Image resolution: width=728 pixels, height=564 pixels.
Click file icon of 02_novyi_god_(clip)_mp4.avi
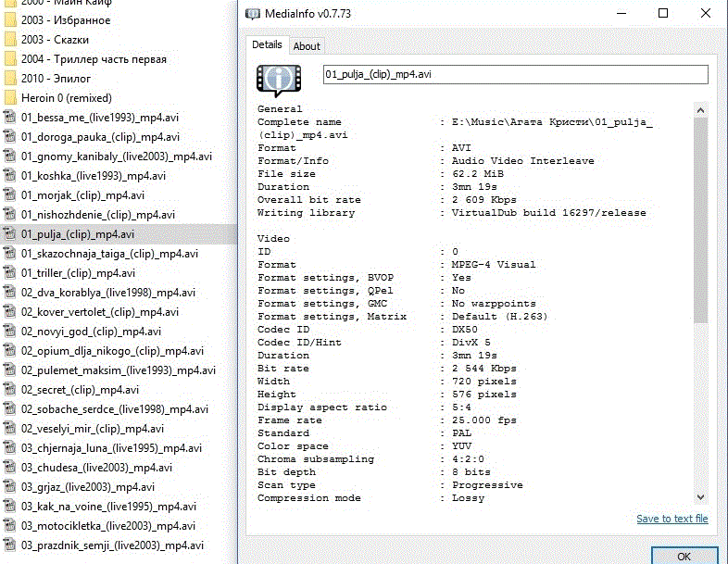(x=10, y=332)
